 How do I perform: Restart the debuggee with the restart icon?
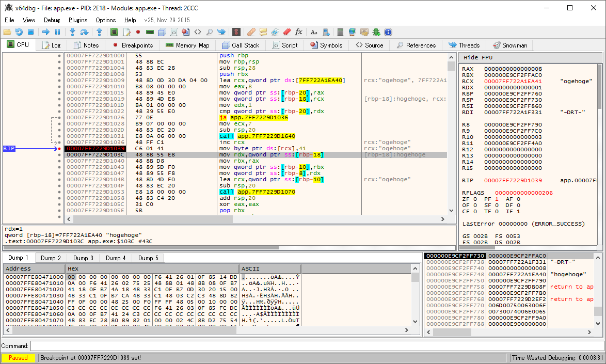pos(19,32)
